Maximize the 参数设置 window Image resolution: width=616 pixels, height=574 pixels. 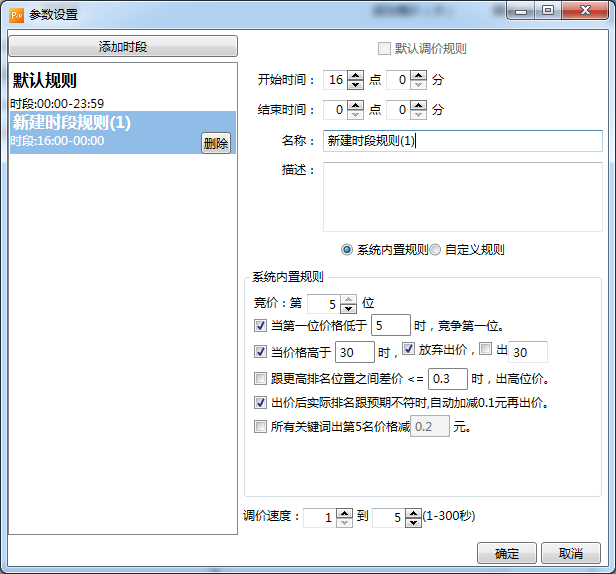click(548, 11)
